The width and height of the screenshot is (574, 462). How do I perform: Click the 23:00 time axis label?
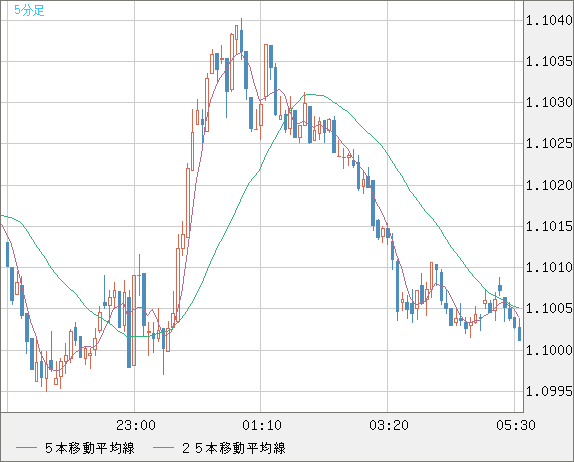coord(136,425)
